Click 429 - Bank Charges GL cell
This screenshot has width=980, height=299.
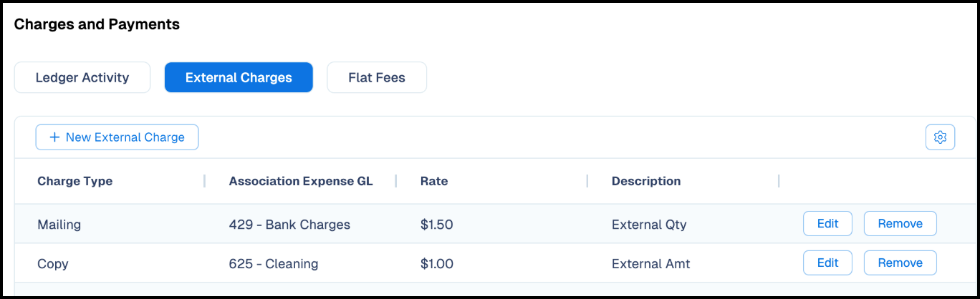(289, 224)
